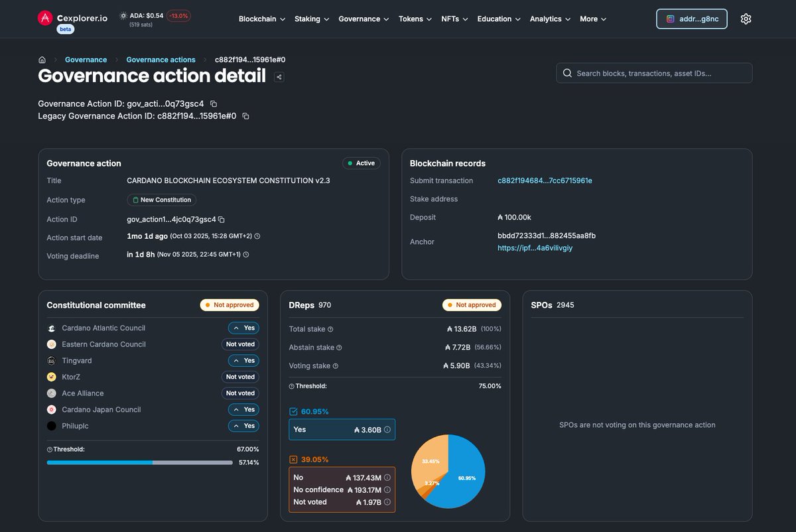Image resolution: width=796 pixels, height=532 pixels.
Task: Click info icon next to Abstain stake
Action: (339, 348)
